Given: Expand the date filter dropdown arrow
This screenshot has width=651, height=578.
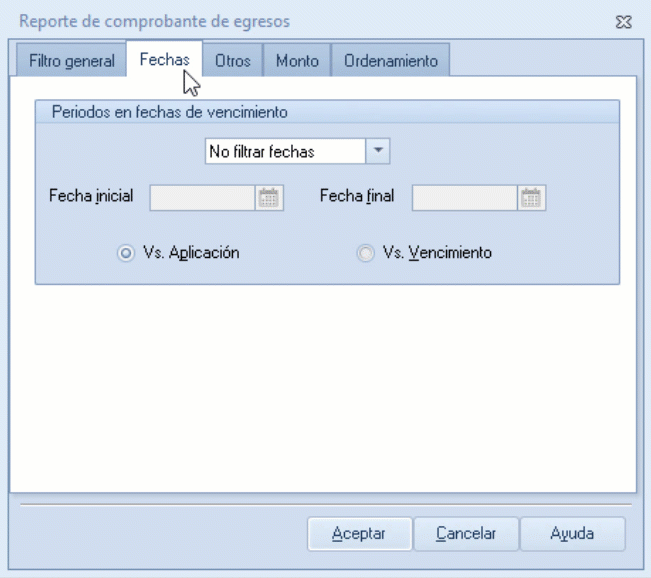Looking at the screenshot, I should [378, 151].
